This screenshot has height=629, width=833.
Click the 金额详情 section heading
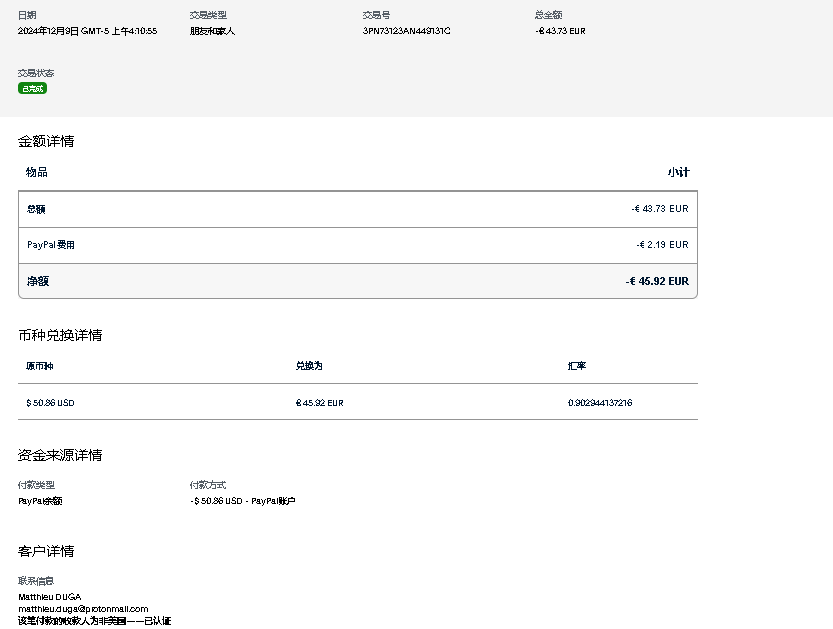pos(46,141)
